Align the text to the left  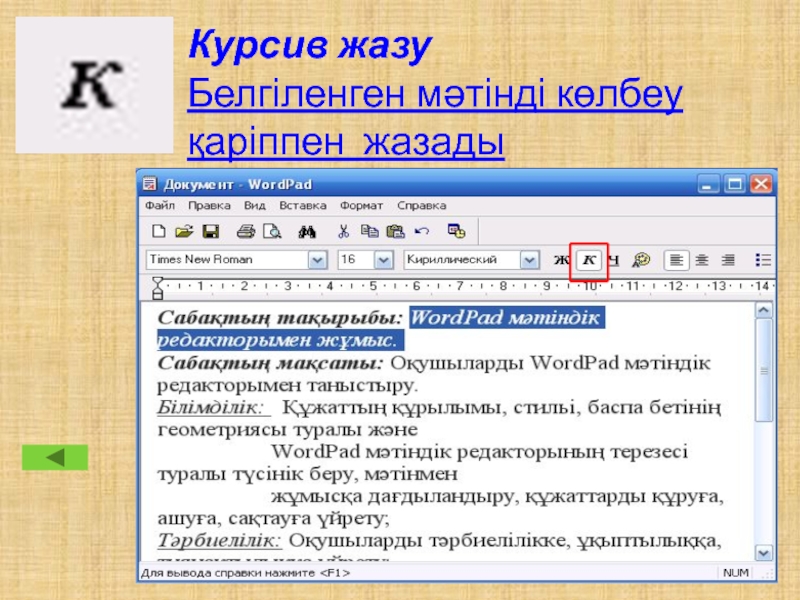pyautogui.click(x=676, y=260)
